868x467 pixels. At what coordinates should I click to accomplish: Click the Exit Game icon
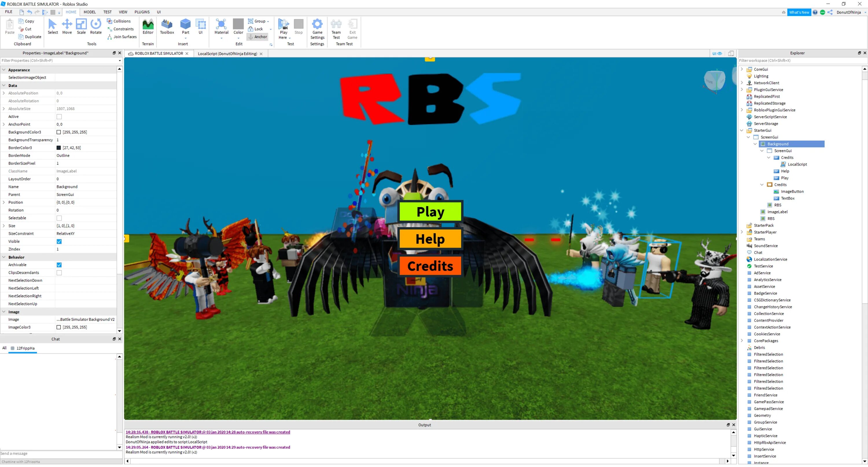click(352, 29)
